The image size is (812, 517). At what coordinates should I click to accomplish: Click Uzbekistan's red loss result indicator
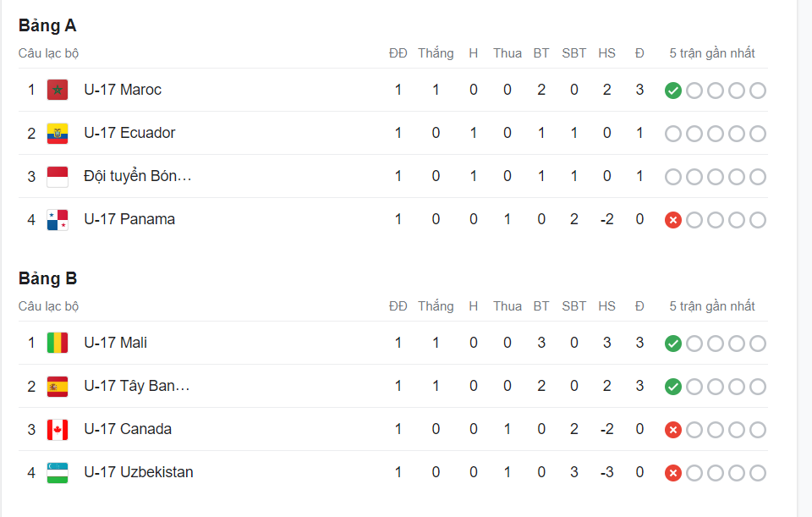pos(673,473)
